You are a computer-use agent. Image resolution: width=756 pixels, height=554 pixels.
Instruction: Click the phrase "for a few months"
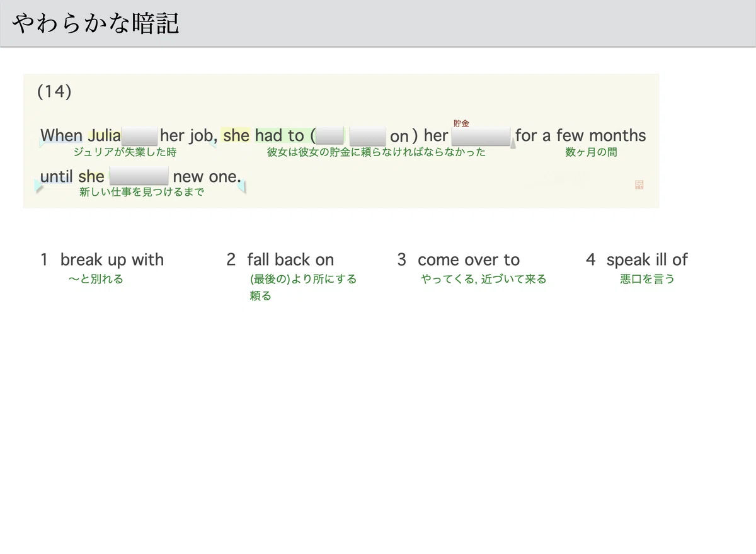(580, 135)
